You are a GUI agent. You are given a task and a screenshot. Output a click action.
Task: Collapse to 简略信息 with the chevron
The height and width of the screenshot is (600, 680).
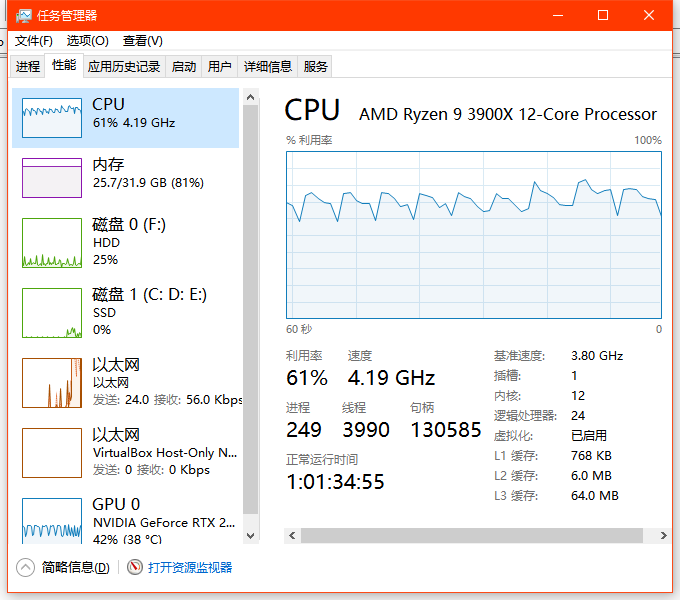(x=26, y=568)
